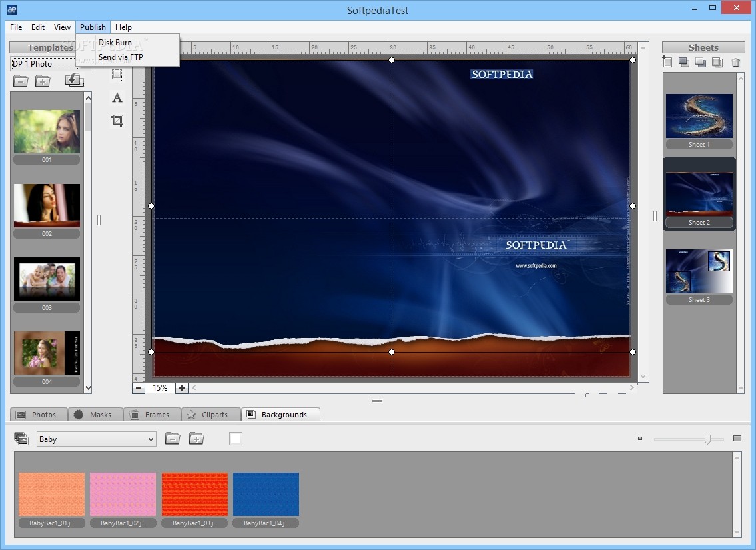Screen dimensions: 756x550
Task: Choose Send via FTP menu entry
Action: 128,57
